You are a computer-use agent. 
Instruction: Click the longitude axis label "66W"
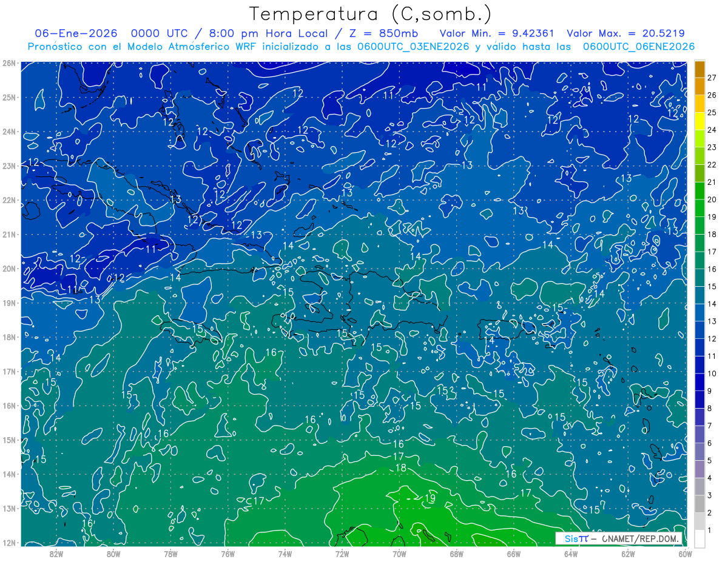[514, 554]
